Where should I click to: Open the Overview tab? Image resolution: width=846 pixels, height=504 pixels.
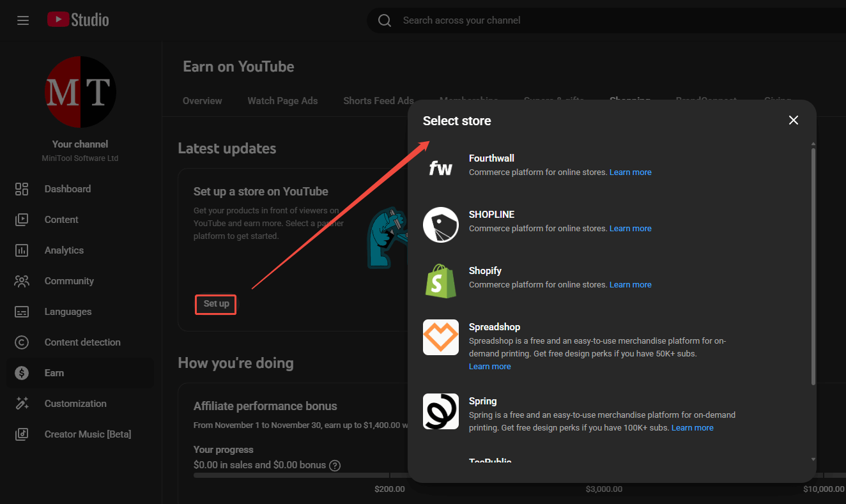pos(202,100)
